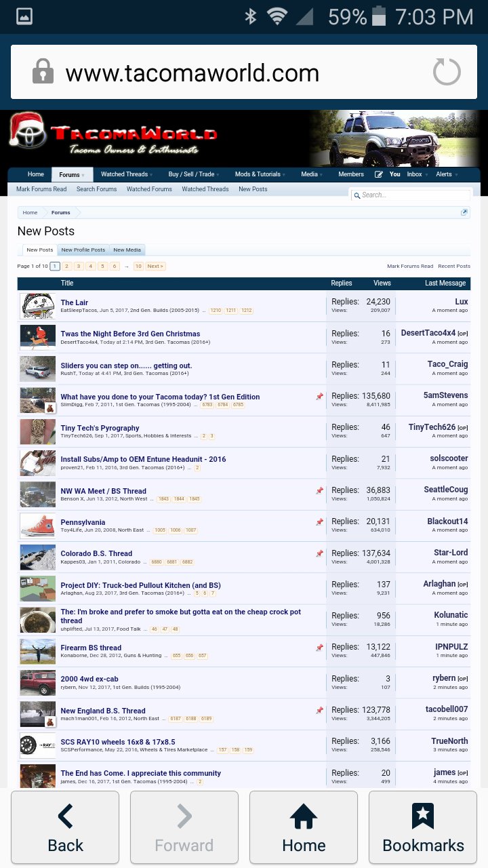This screenshot has height=868, width=488.
Task: Open last poster SeattleCoug profile
Action: (x=446, y=490)
